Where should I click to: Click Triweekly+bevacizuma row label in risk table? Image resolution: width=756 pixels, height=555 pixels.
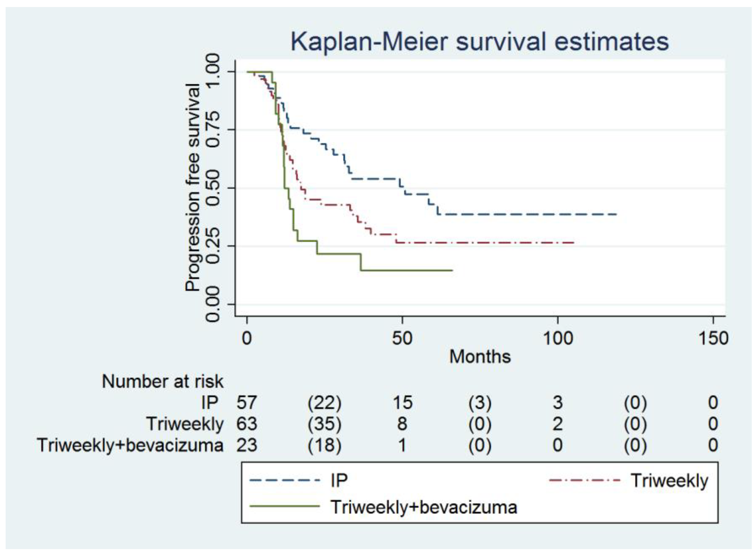130,445
